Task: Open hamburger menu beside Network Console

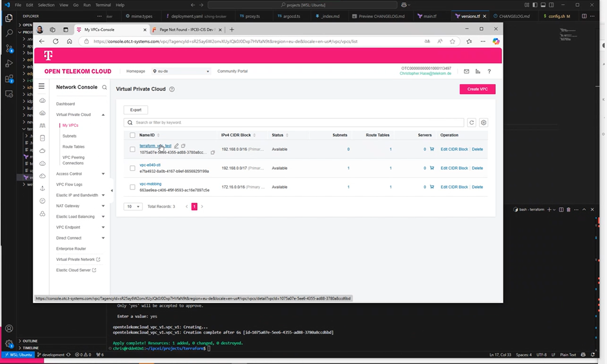Action: click(x=42, y=86)
